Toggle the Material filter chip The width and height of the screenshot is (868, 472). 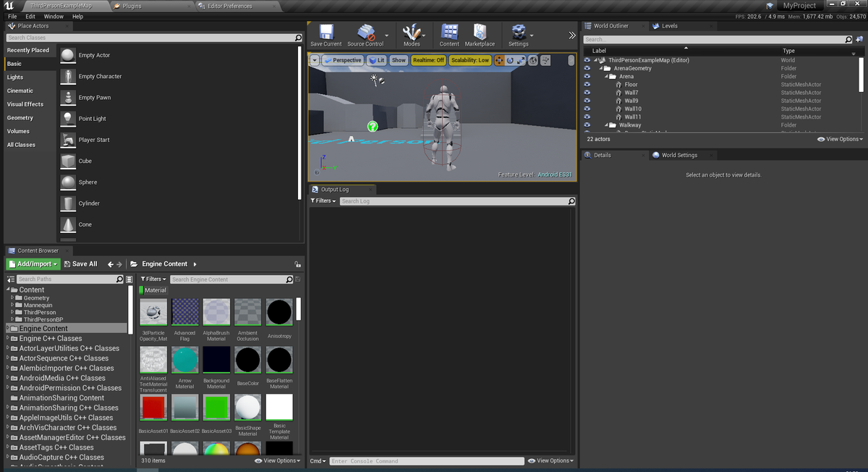click(153, 290)
